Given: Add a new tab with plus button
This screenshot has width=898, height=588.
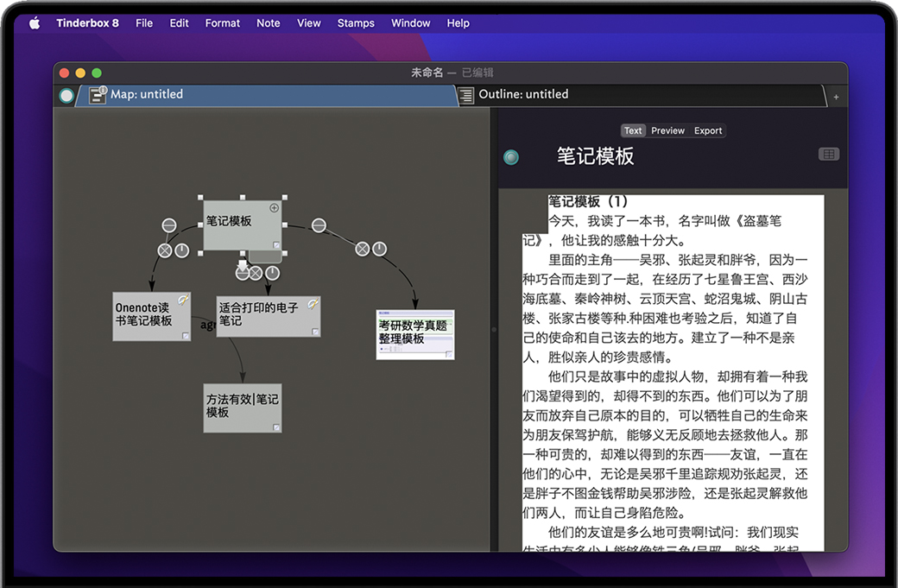Looking at the screenshot, I should tap(836, 97).
